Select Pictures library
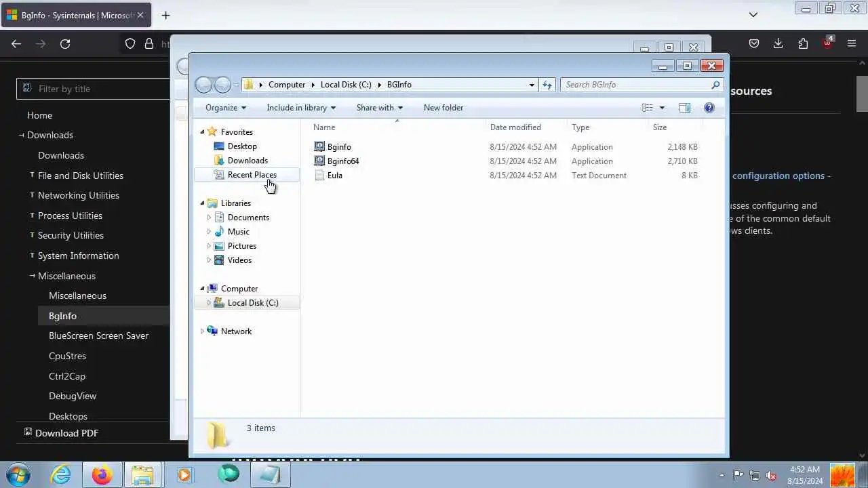868x488 pixels. point(241,246)
